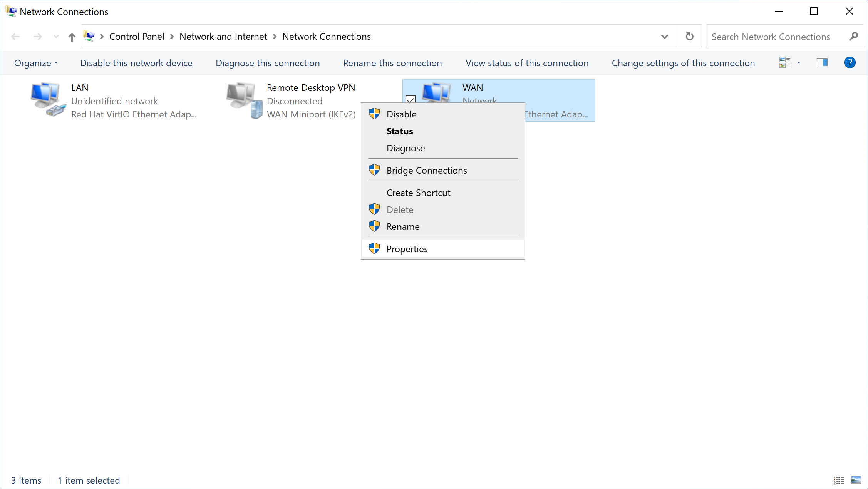Expand the Organize dropdown menu
Image resolution: width=868 pixels, height=489 pixels.
tap(36, 63)
